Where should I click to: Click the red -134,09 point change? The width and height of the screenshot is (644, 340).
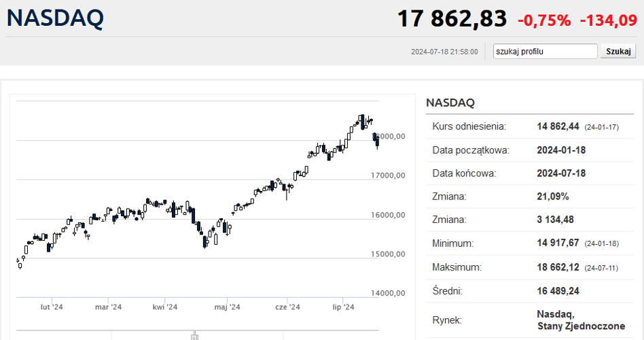608,20
